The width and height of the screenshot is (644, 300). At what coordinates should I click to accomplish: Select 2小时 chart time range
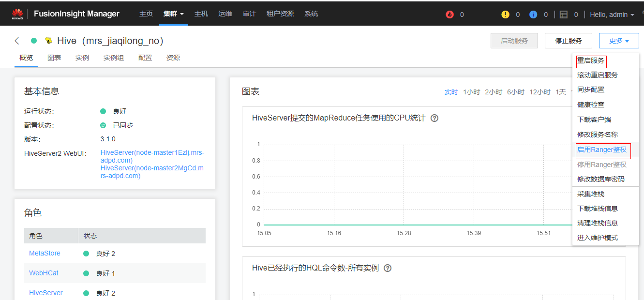click(x=494, y=92)
